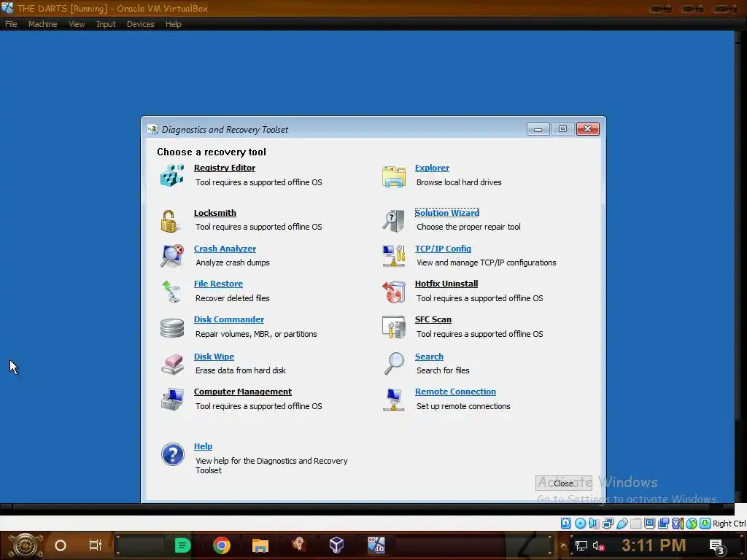Open the VirtualBox Machine menu

point(42,24)
